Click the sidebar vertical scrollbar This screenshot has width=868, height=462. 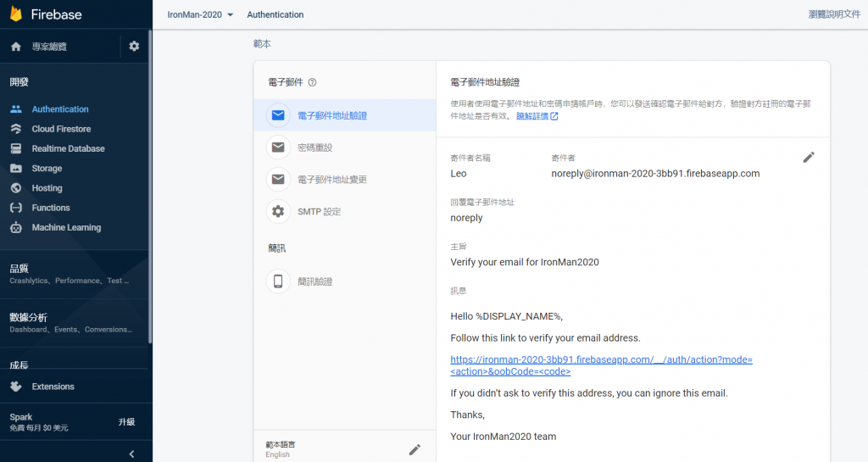tap(150, 188)
